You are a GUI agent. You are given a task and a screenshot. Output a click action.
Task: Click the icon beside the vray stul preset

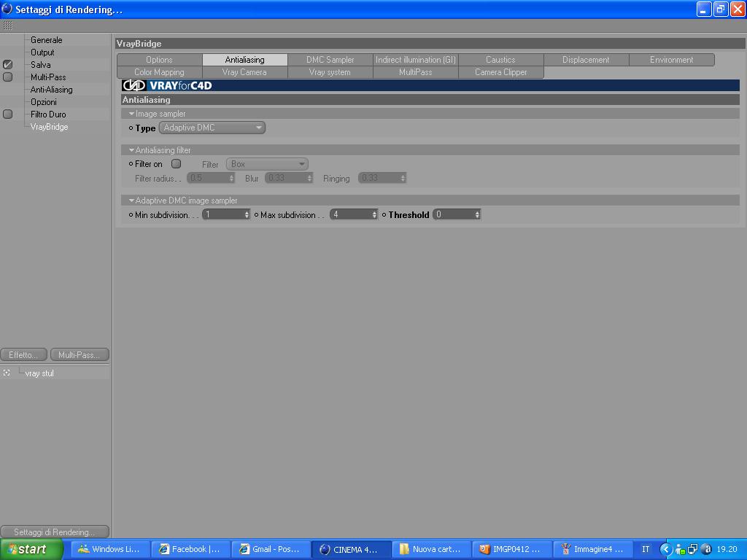pyautogui.click(x=7, y=373)
